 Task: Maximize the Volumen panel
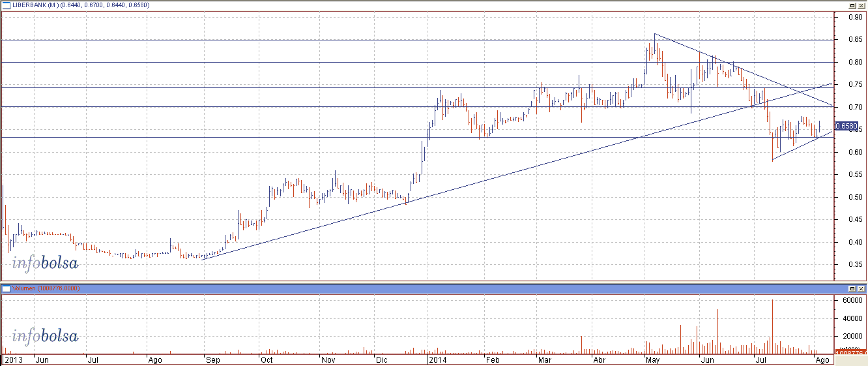(852, 288)
